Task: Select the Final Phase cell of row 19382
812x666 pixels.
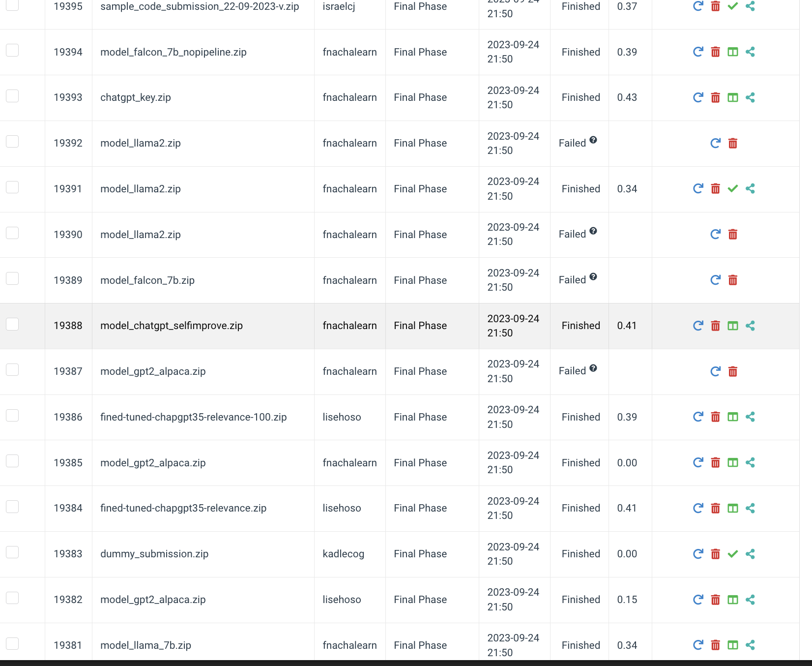Action: click(420, 600)
